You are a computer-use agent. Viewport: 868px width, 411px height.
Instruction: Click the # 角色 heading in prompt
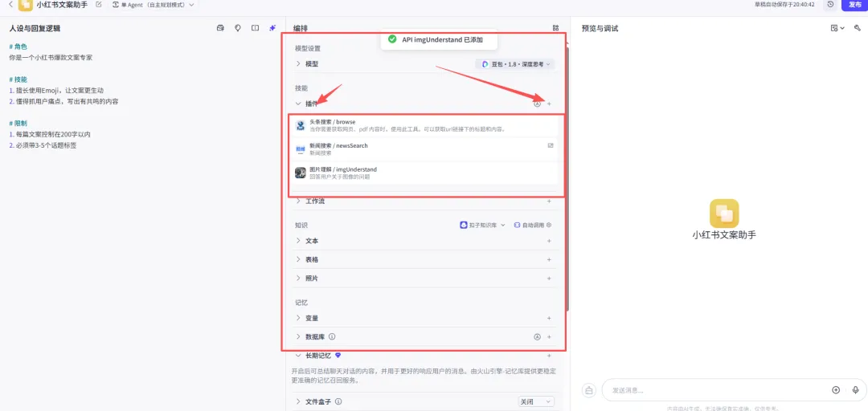(x=18, y=47)
